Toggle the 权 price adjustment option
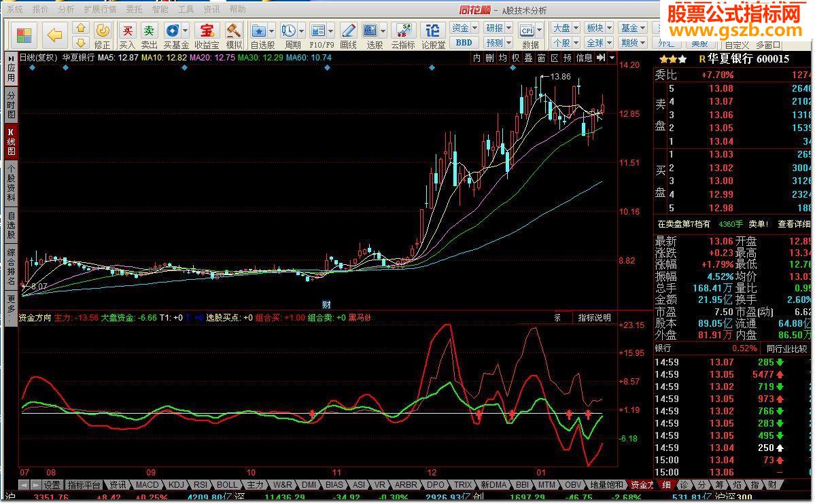 pyautogui.click(x=516, y=58)
